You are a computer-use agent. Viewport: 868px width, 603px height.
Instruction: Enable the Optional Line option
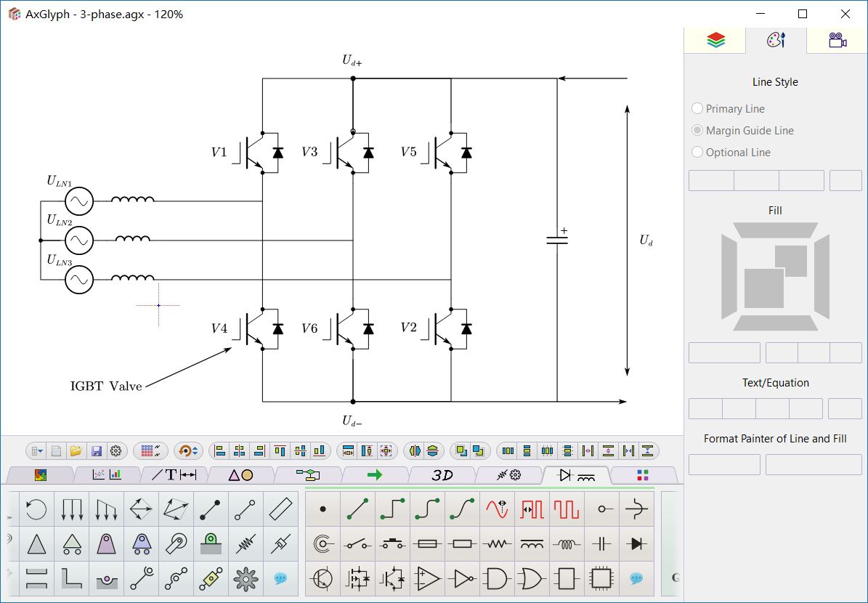click(697, 152)
